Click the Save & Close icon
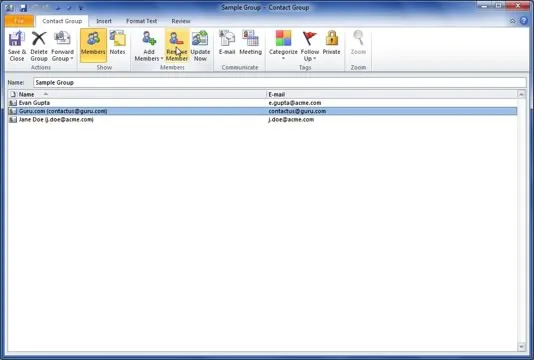Screen dimensions: 534x360 point(17,46)
